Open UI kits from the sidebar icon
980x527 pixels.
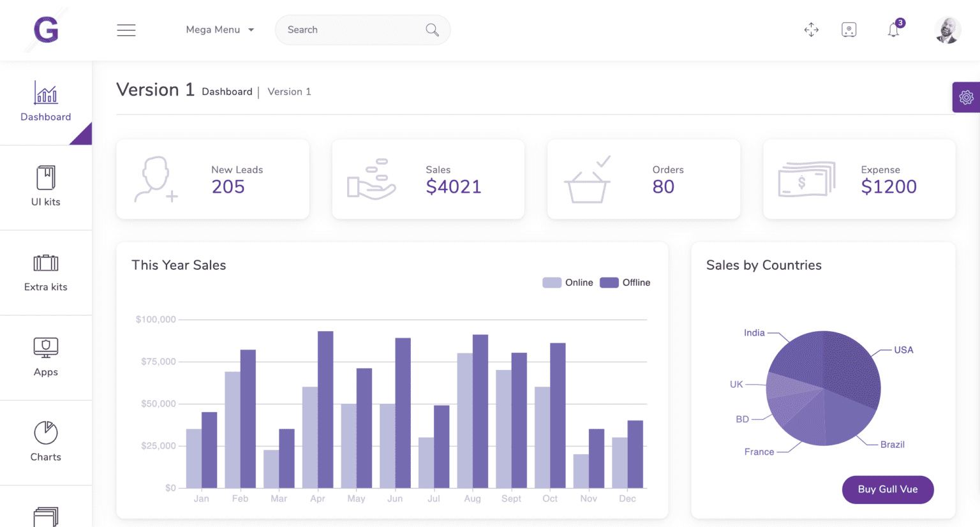[x=45, y=178]
